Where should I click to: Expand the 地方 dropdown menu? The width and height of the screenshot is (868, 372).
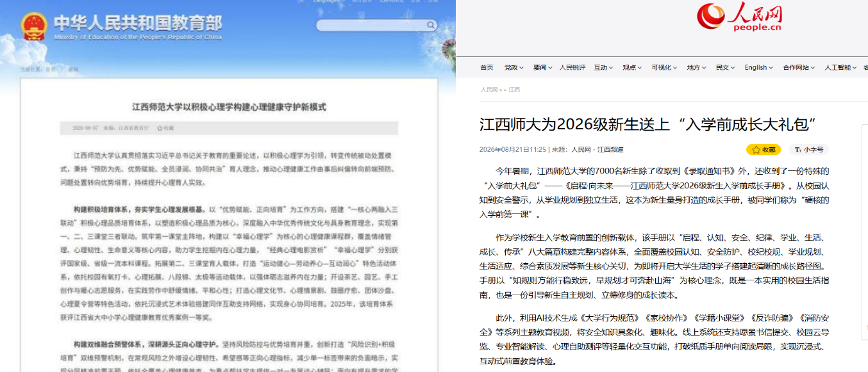[696, 67]
